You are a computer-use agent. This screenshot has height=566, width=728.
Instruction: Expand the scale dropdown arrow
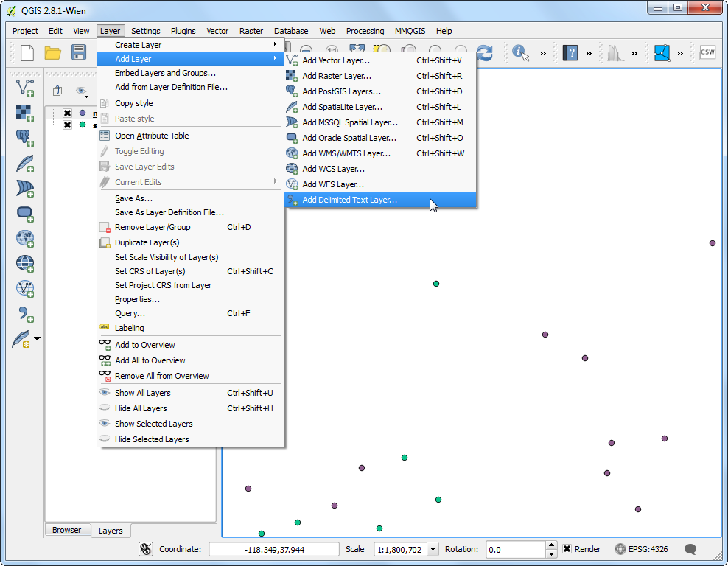pyautogui.click(x=433, y=549)
